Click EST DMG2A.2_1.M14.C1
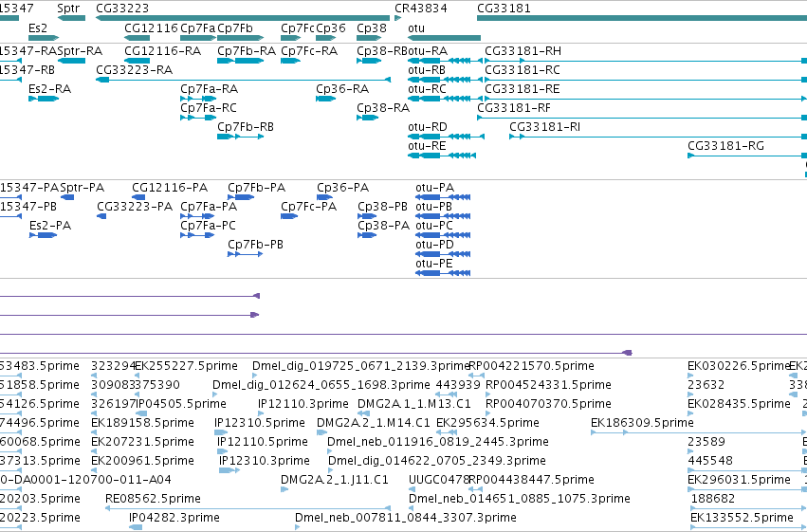The width and height of the screenshot is (807, 532). (x=373, y=424)
